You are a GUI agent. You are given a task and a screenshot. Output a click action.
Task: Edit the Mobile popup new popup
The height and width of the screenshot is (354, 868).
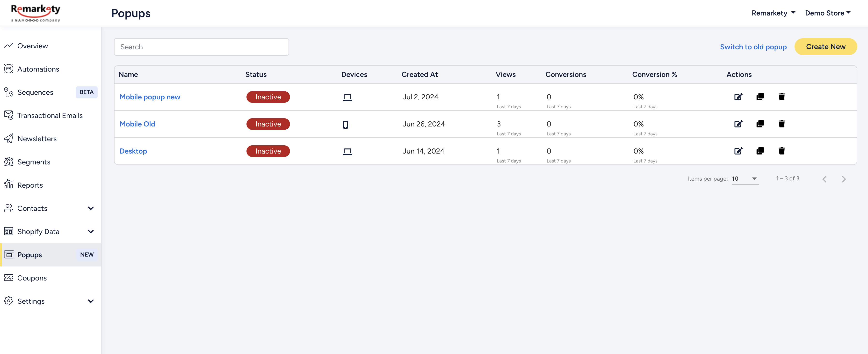coord(738,97)
